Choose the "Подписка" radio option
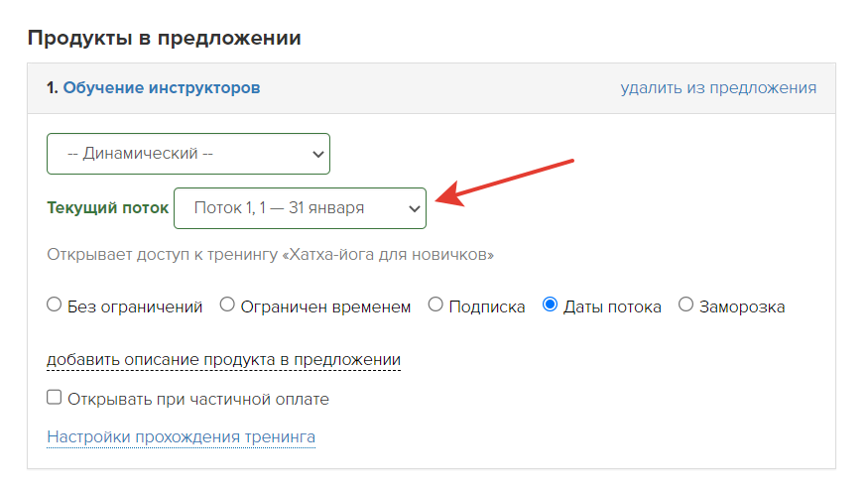 (x=435, y=305)
